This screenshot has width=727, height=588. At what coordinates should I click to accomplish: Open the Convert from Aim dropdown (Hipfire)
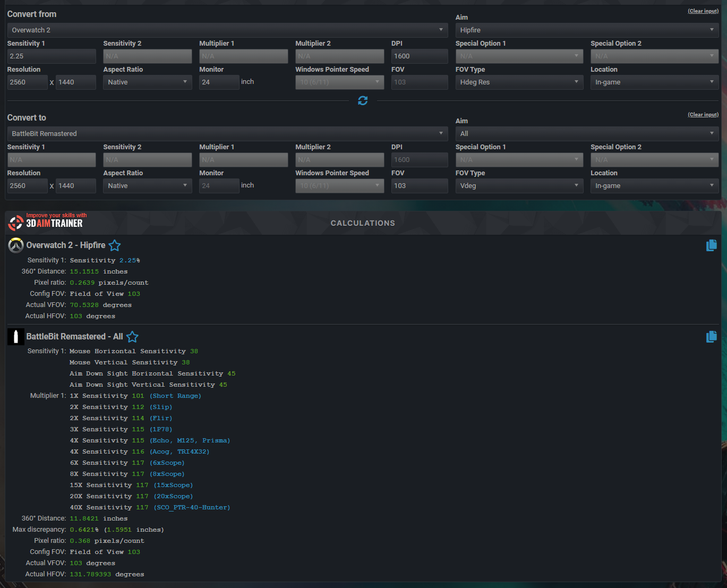(587, 30)
